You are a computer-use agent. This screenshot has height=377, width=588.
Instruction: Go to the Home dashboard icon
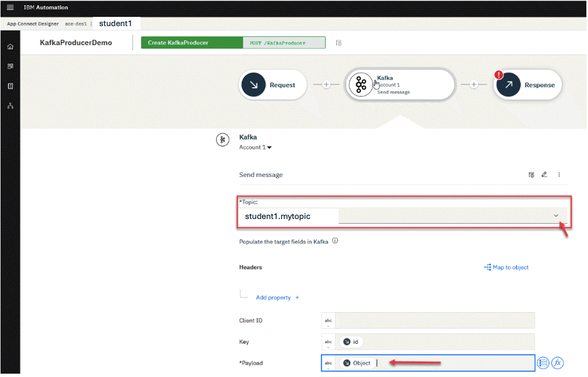pos(10,46)
